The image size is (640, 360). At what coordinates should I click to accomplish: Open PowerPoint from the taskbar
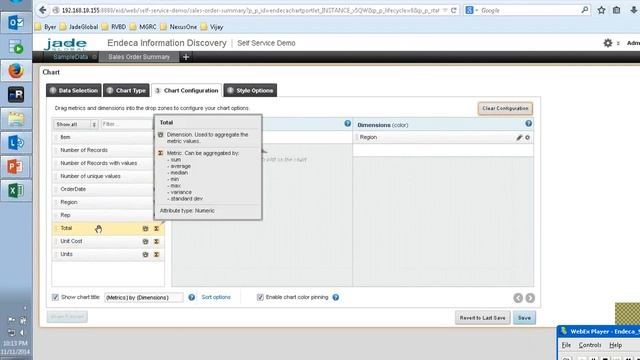point(16,167)
